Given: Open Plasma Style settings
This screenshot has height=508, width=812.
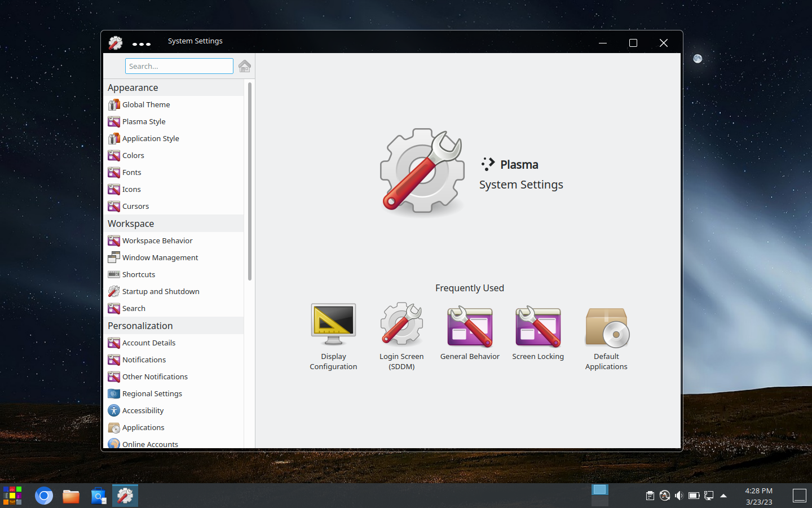Looking at the screenshot, I should coord(175,121).
